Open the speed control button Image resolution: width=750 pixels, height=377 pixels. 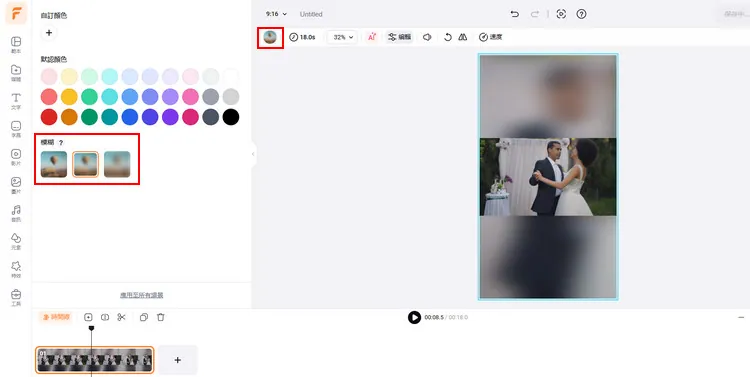coord(491,37)
